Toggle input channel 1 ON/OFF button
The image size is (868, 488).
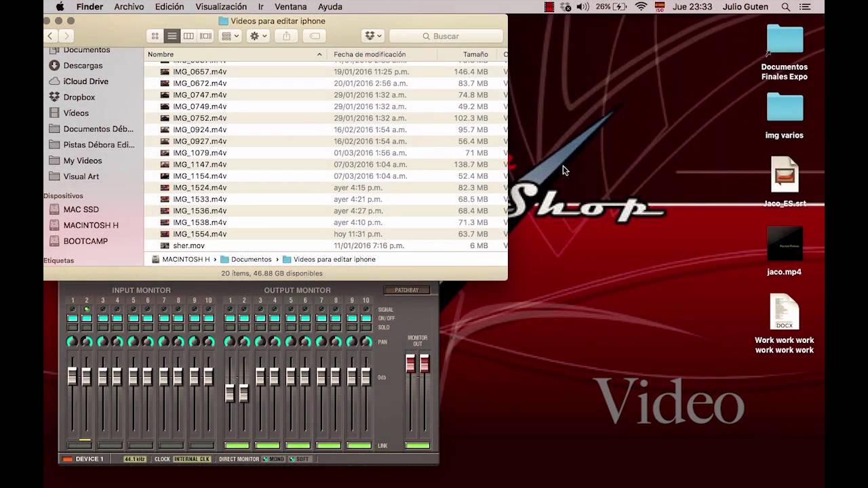[x=73, y=318]
